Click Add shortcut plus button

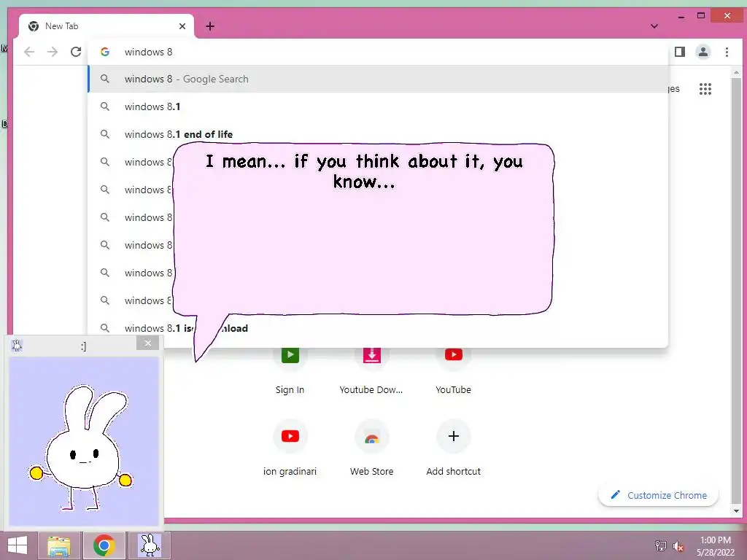[454, 436]
